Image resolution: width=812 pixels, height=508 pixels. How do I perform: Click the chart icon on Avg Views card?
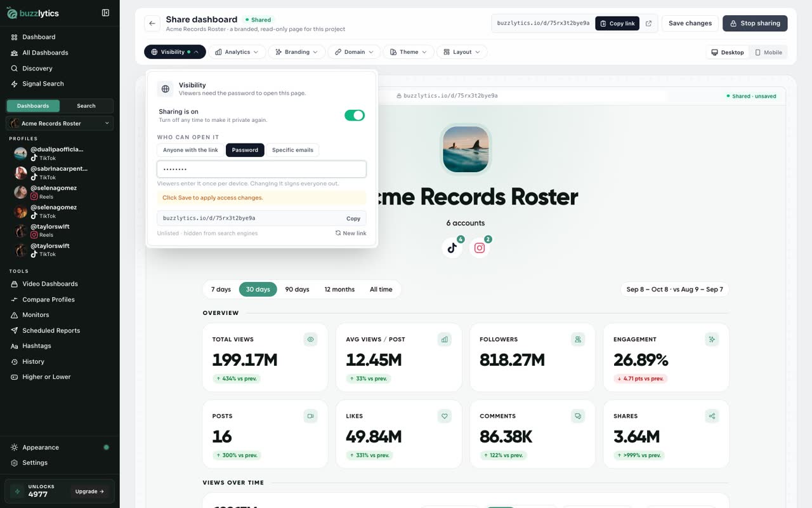pos(445,340)
